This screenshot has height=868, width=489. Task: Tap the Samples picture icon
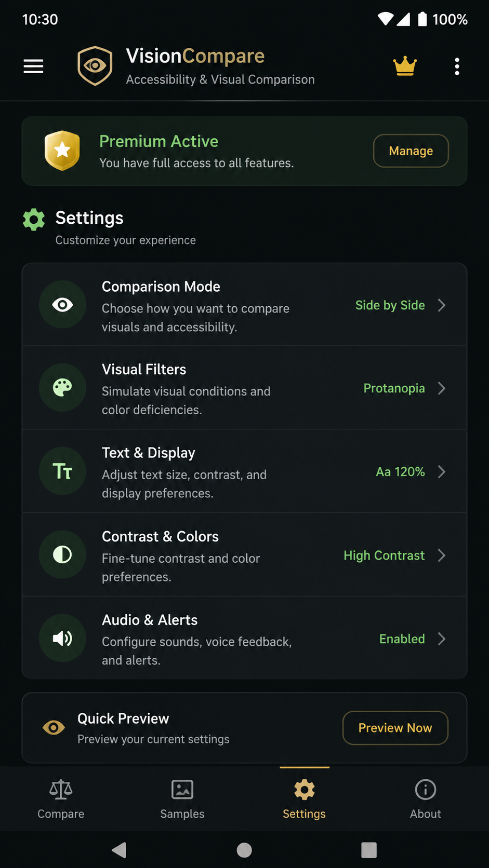182,790
